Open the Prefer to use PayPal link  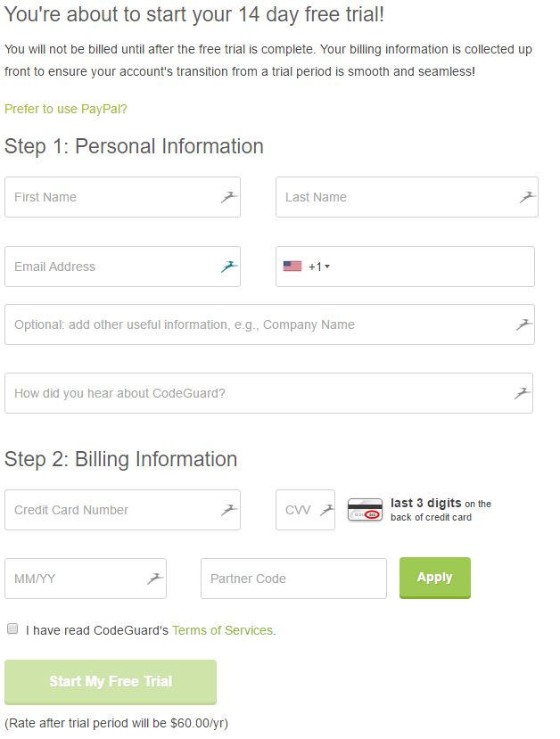click(x=65, y=109)
